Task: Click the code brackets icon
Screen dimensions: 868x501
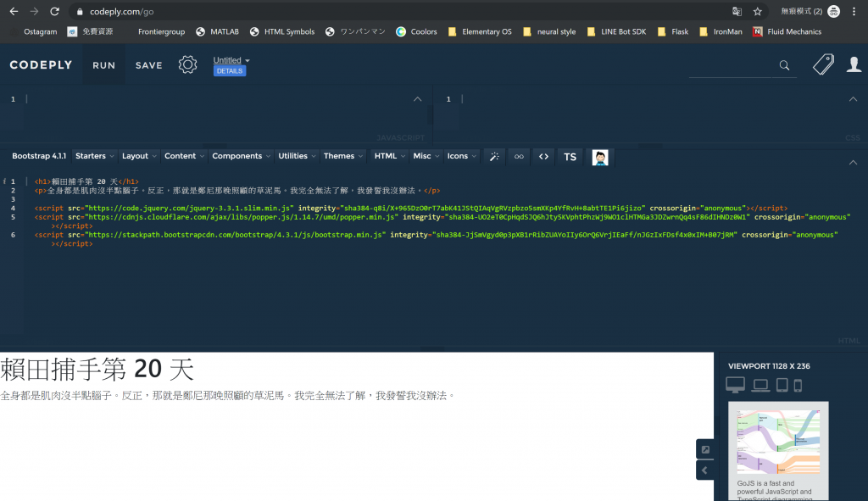Action: click(x=543, y=157)
